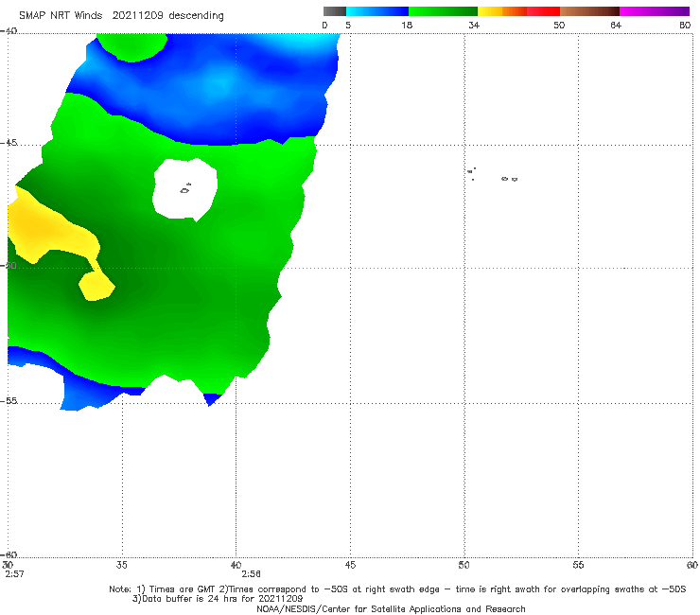Click the '35' longitude axis label
The width and height of the screenshot is (700, 615).
pyautogui.click(x=122, y=565)
